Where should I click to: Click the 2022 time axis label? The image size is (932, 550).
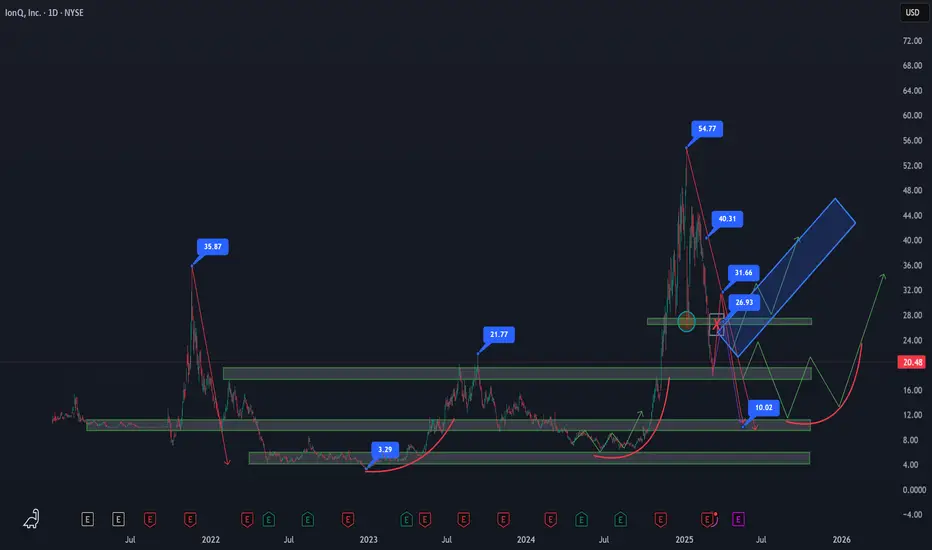click(210, 540)
